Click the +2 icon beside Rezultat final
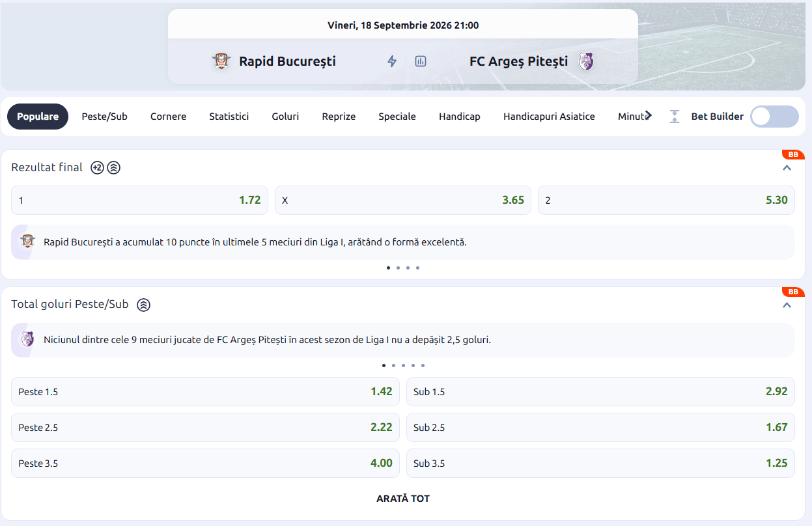Image resolution: width=812 pixels, height=526 pixels. pos(97,167)
